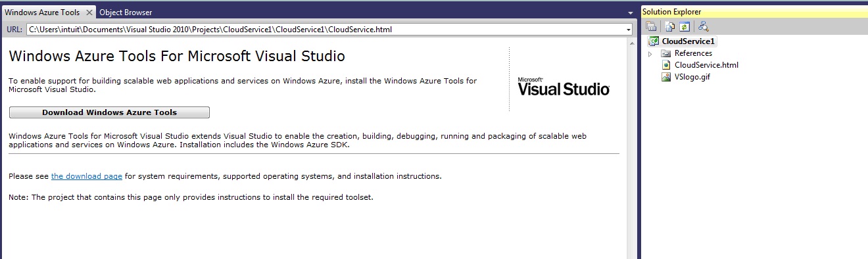Select CloudService.html file name in tree
Viewport: 868px width, 259px height.
pyautogui.click(x=706, y=65)
